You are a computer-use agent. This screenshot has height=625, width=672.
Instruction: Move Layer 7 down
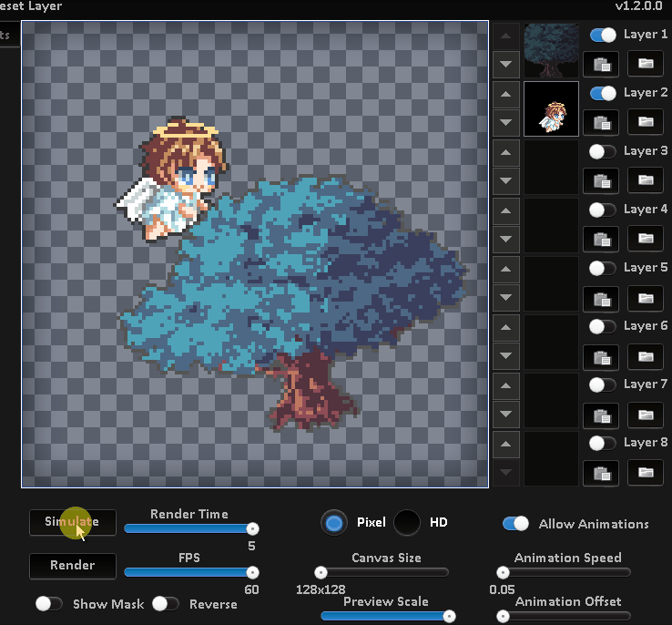click(x=506, y=415)
